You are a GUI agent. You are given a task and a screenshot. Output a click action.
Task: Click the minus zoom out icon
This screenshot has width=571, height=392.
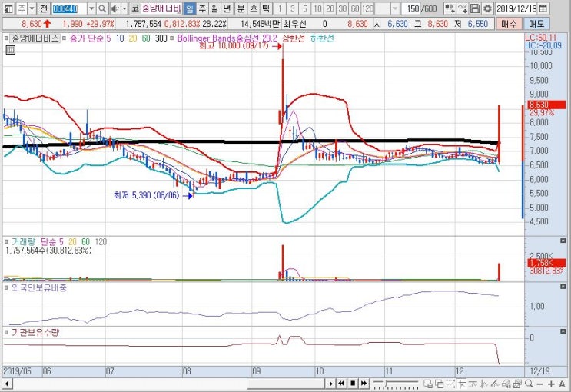pos(540,384)
